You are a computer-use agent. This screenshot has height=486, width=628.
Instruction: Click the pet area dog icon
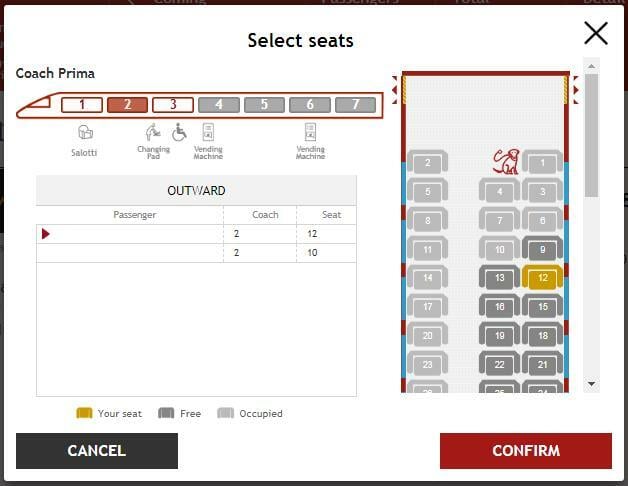click(x=506, y=161)
